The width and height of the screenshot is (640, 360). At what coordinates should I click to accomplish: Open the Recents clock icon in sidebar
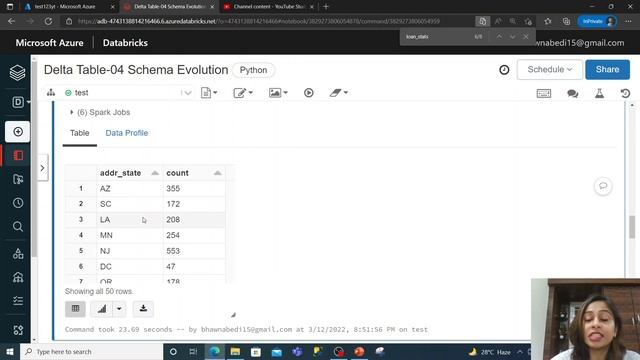click(x=18, y=203)
